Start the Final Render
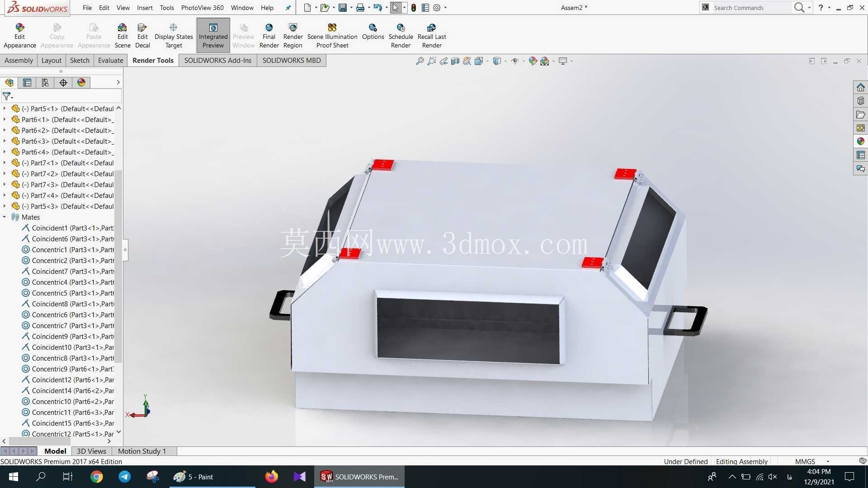 (269, 35)
